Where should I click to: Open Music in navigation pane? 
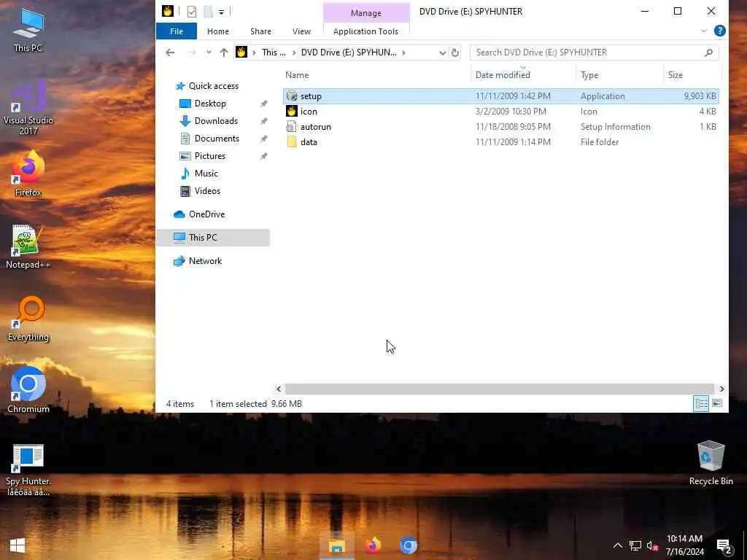[x=206, y=174]
